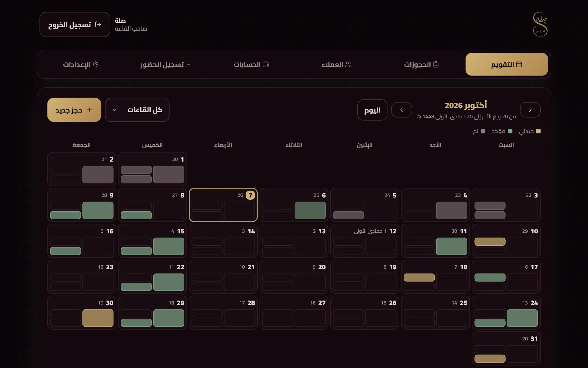This screenshot has width=588, height=368.
Task: Click the Hijri date range text
Action: (x=466, y=117)
